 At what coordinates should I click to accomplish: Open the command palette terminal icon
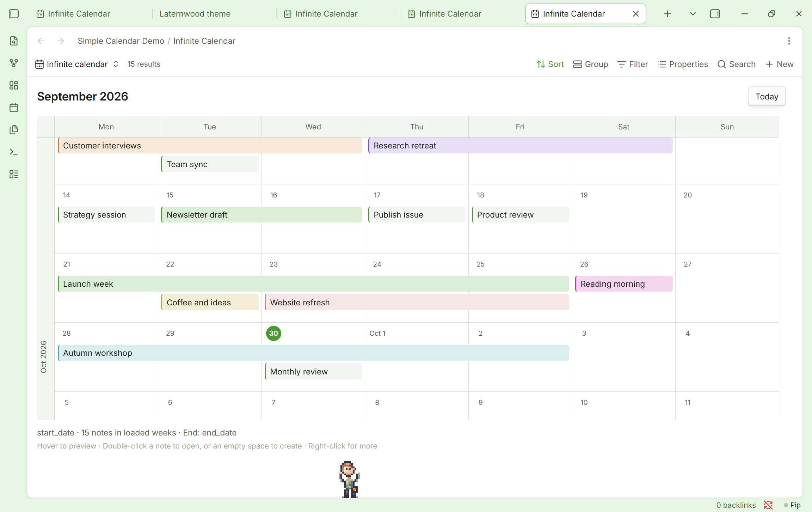pyautogui.click(x=14, y=152)
